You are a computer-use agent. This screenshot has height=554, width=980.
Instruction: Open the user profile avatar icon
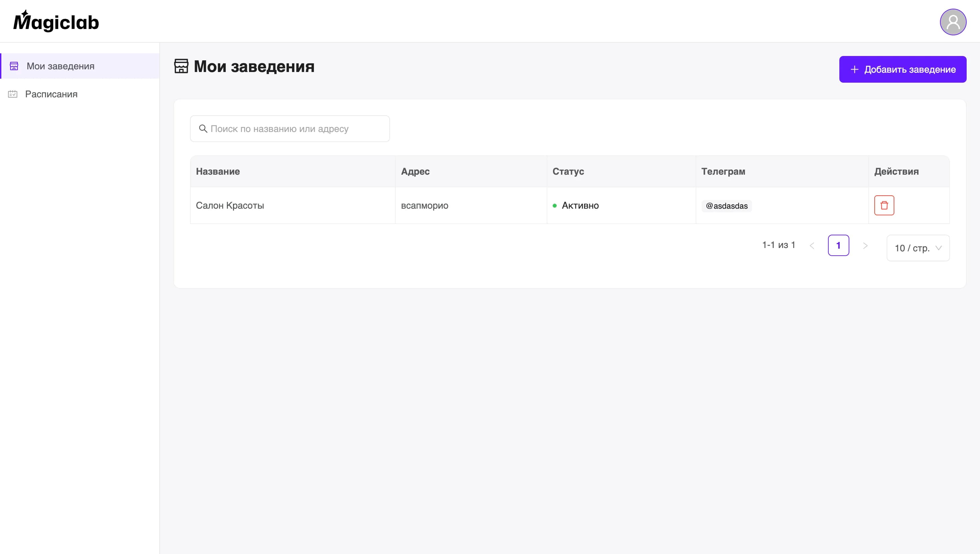point(953,22)
